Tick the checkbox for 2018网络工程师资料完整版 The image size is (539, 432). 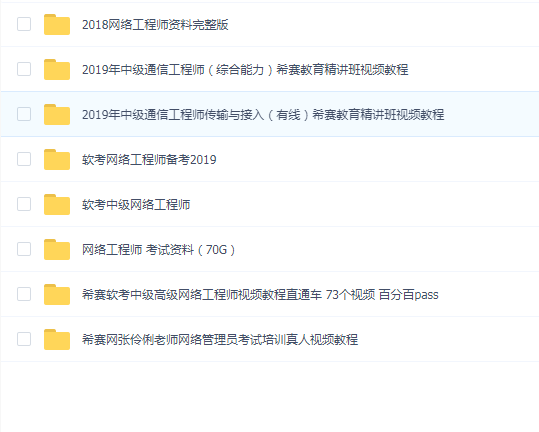24,24
